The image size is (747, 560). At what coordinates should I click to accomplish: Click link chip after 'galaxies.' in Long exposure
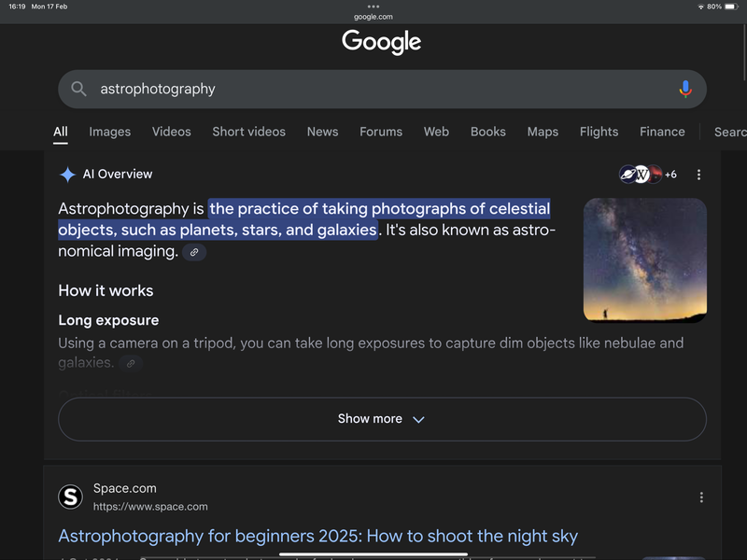tap(131, 363)
